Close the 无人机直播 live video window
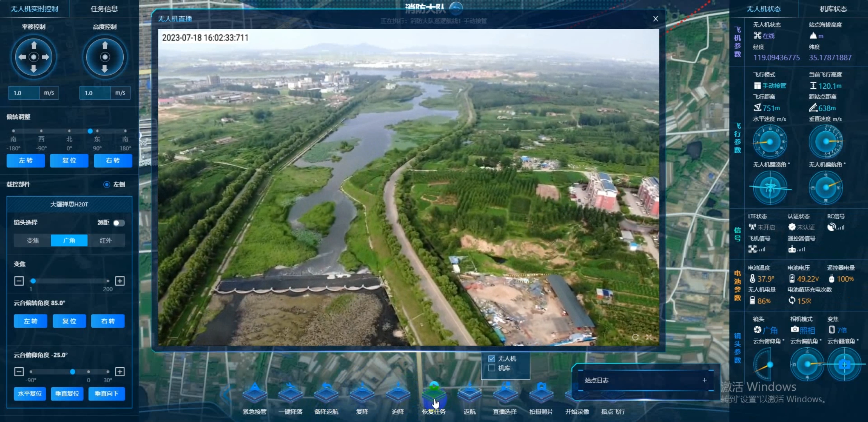This screenshot has height=422, width=868. click(x=656, y=19)
